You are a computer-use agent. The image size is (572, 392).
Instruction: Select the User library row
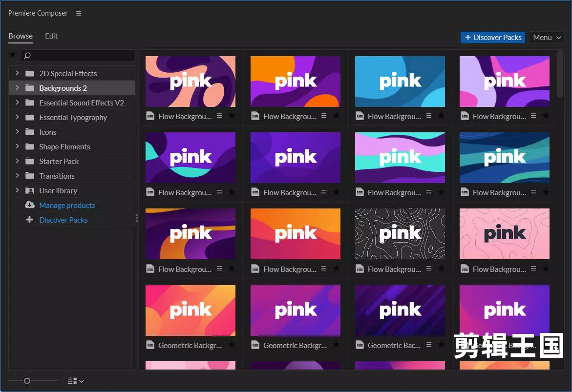pos(72,190)
